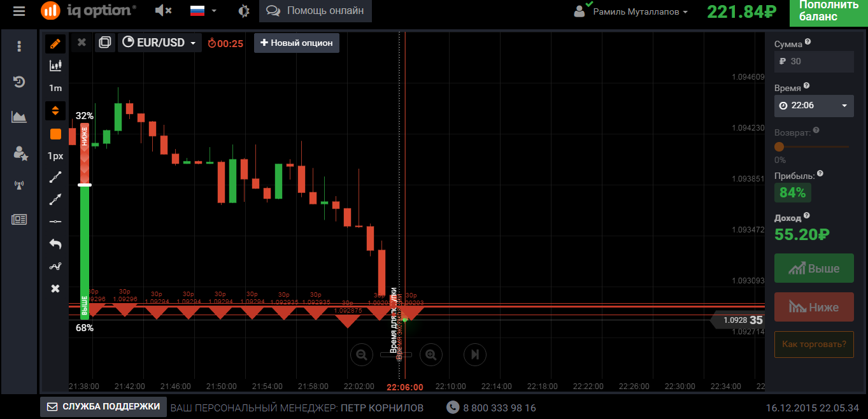
Task: Open the help tooltip next to Возврат
Action: (x=816, y=131)
